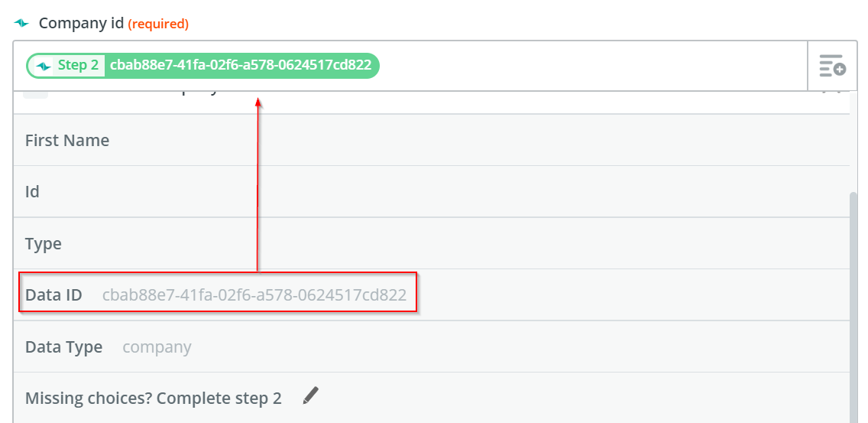
Task: Click the UUID text inside the green pill
Action: coord(241,65)
